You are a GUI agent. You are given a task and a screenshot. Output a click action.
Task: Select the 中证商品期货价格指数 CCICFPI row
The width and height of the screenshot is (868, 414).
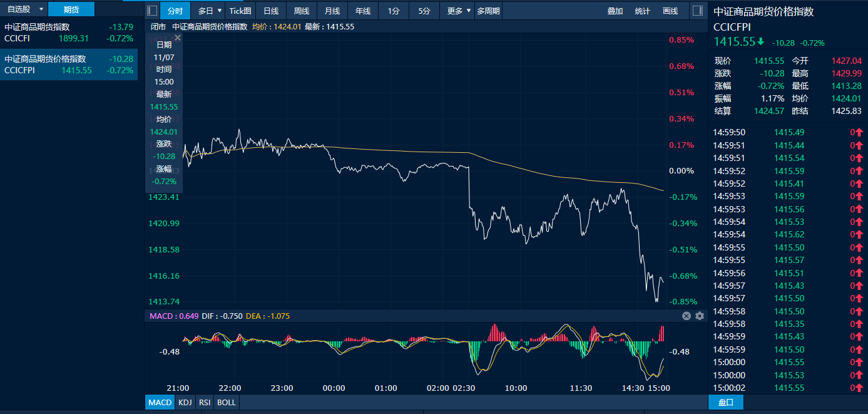click(x=69, y=65)
